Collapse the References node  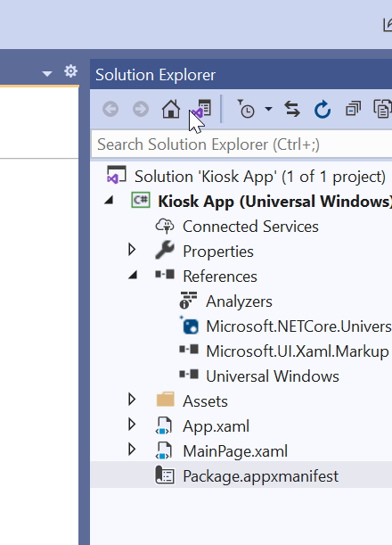pos(133,275)
